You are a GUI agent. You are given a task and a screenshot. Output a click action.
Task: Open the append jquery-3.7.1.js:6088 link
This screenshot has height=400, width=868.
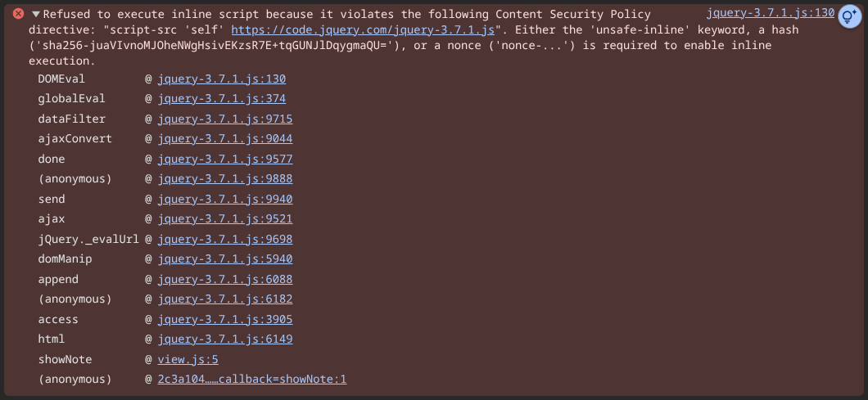(x=224, y=280)
